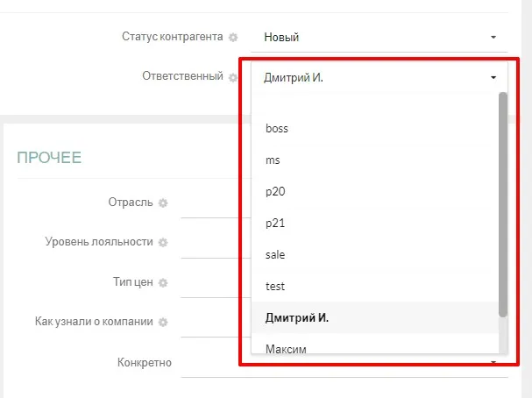Select highlighted Дмитрий И. list option
The image size is (532, 398).
[296, 317]
